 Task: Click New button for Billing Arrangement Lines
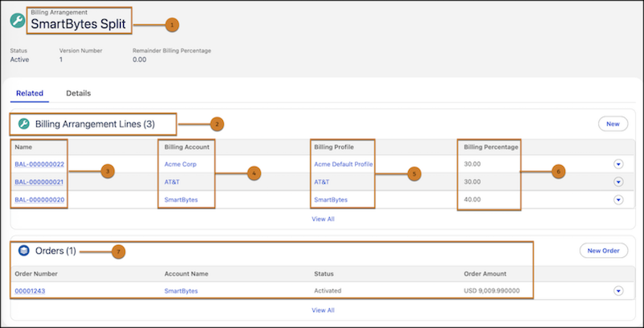[613, 124]
